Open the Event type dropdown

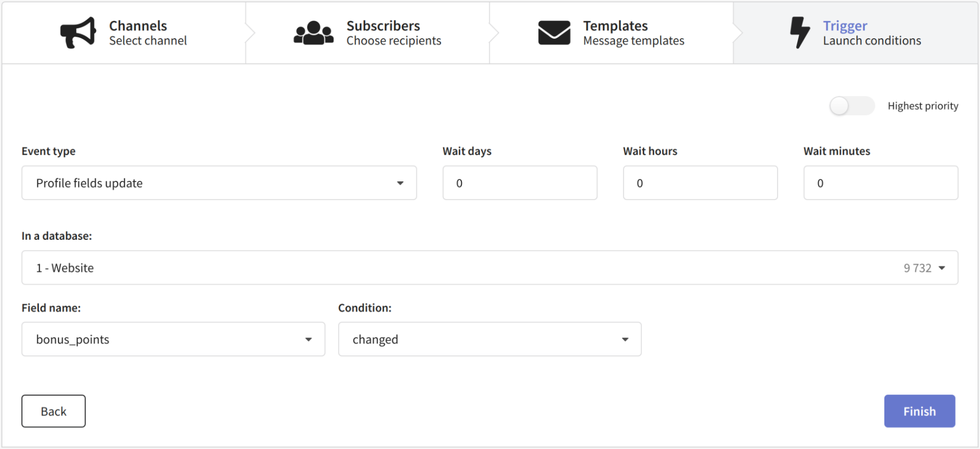tap(219, 183)
